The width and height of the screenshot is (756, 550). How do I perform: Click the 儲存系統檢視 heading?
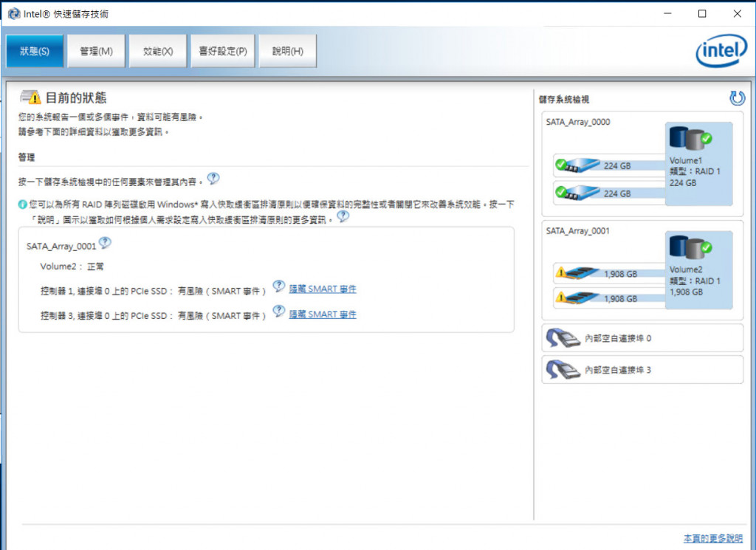tap(563, 100)
